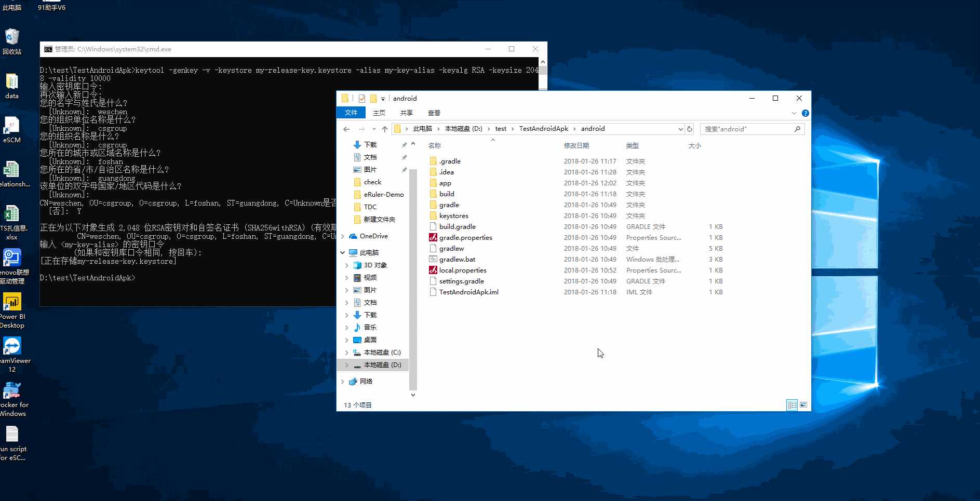The width and height of the screenshot is (980, 501).
Task: Select the .gradle folder row
Action: pyautogui.click(x=576, y=161)
